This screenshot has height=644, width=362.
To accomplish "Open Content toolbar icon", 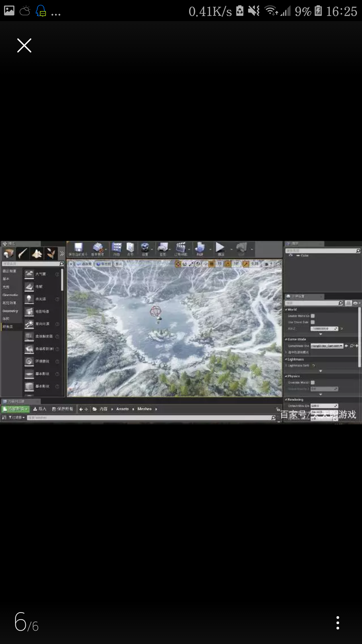I will (116, 249).
